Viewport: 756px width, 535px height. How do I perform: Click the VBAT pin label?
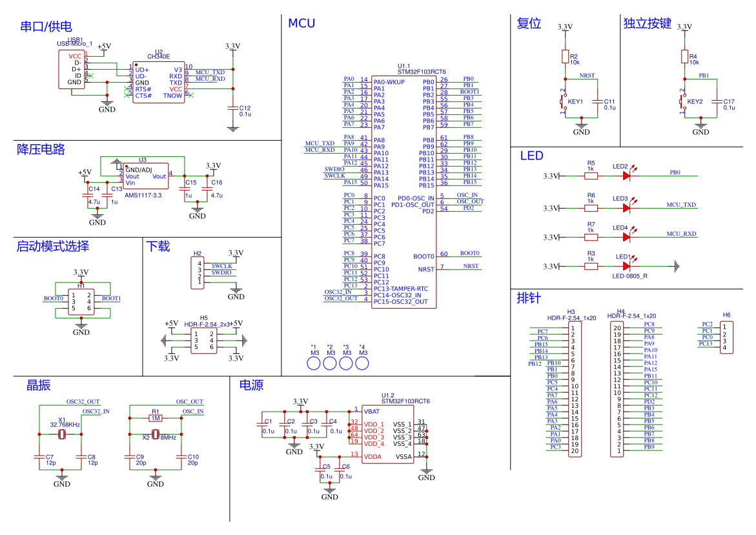tap(372, 412)
